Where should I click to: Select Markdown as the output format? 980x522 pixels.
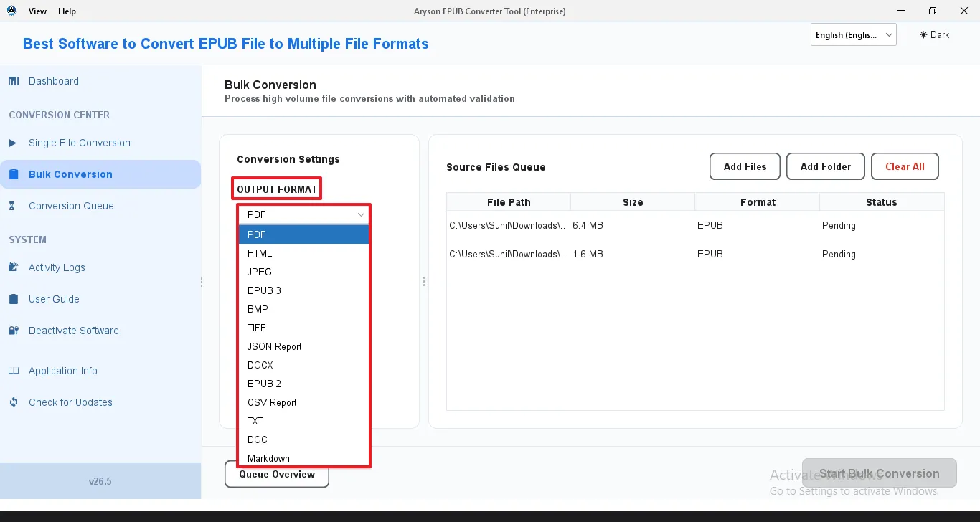304,458
